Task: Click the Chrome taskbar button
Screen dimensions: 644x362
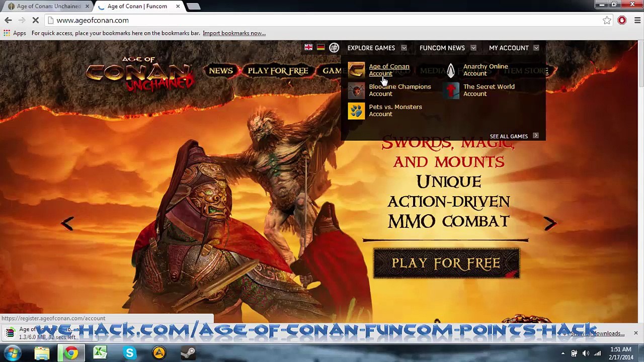Action: 71,353
